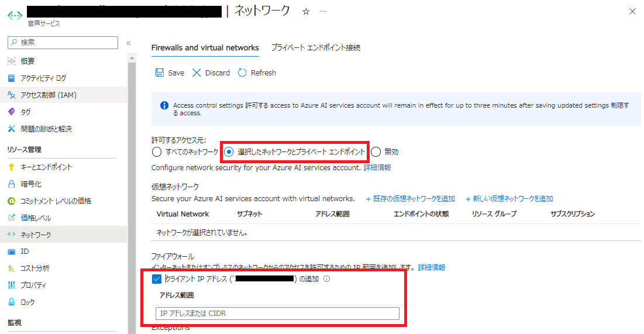Click the IP アドレスまたは CIDR input field
The height and width of the screenshot is (334, 644).
pos(277,314)
